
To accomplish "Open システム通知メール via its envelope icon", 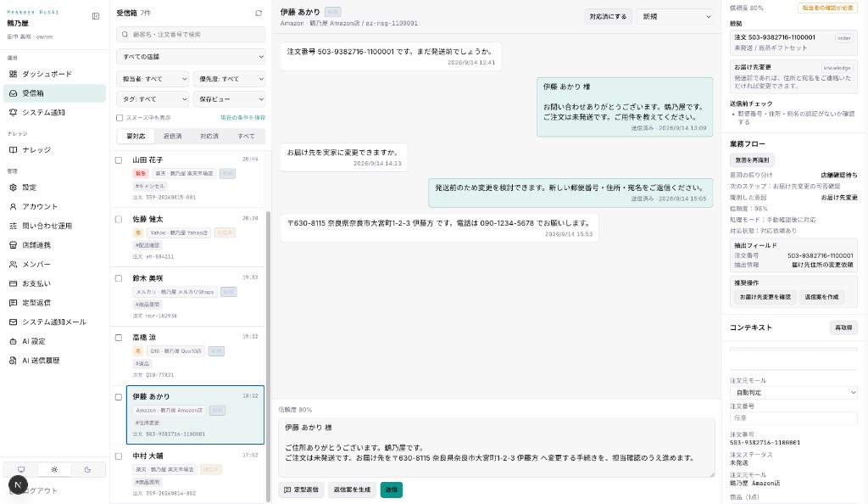I will [14, 322].
